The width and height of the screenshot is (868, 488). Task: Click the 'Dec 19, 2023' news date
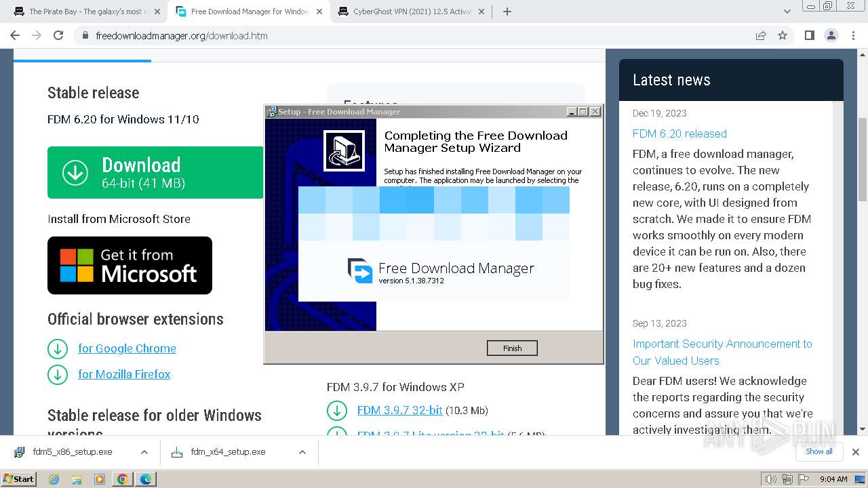(660, 113)
